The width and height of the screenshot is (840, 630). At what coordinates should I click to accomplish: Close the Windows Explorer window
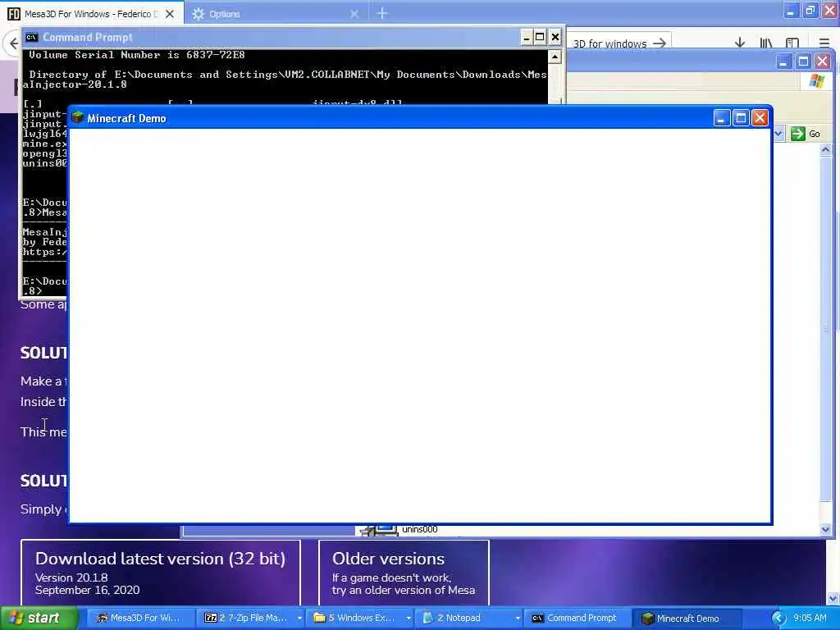(x=822, y=62)
